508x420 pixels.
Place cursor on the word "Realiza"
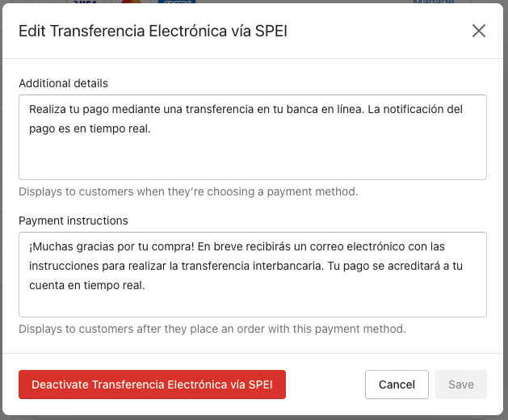[x=48, y=109]
